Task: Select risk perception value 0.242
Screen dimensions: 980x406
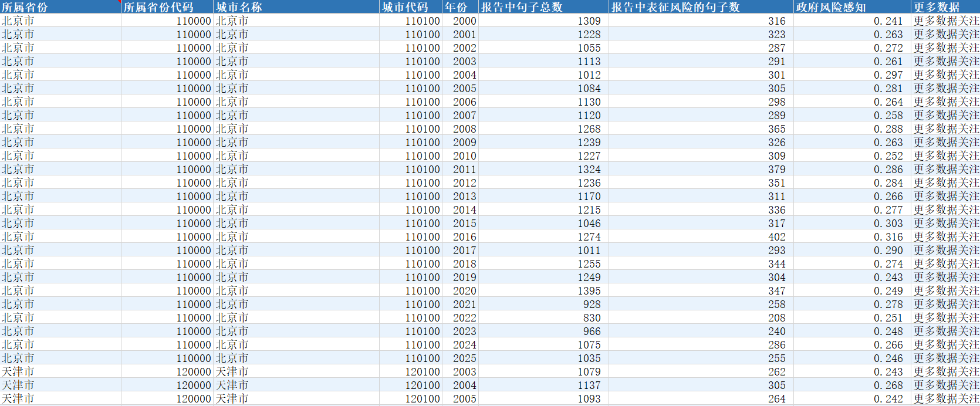Action: pyautogui.click(x=888, y=398)
